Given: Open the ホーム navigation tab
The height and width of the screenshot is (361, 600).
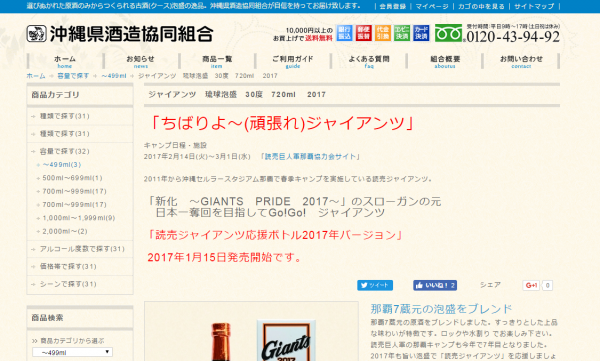Looking at the screenshot, I should (x=65, y=61).
